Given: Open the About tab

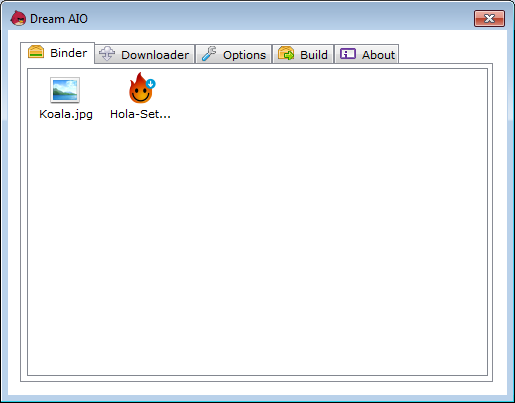Looking at the screenshot, I should 367,54.
